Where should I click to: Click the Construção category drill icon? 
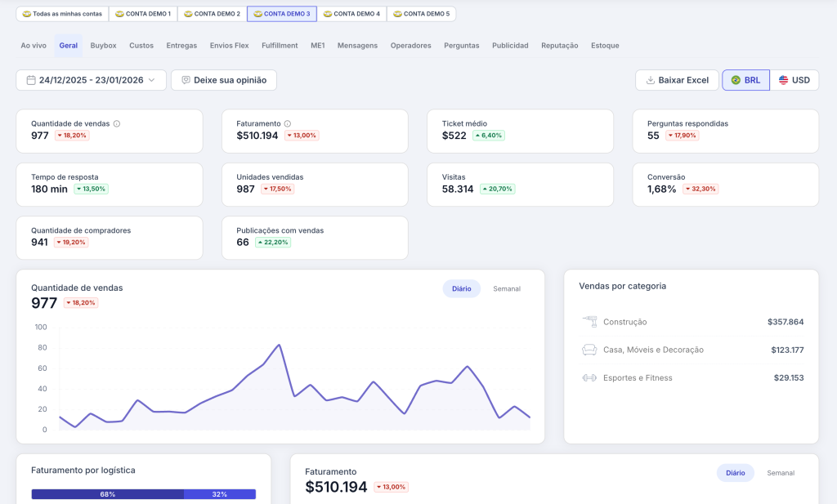click(589, 322)
